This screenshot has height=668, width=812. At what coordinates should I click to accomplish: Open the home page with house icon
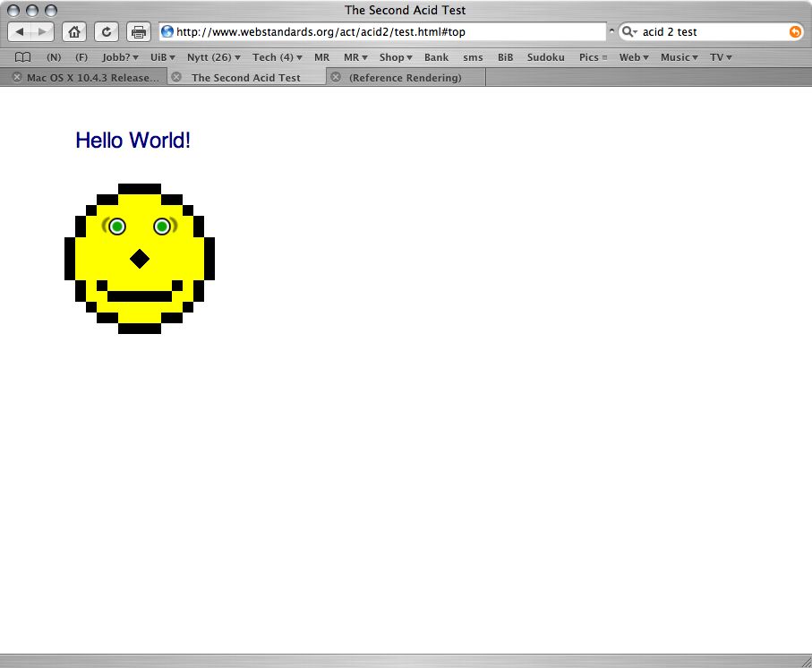74,31
